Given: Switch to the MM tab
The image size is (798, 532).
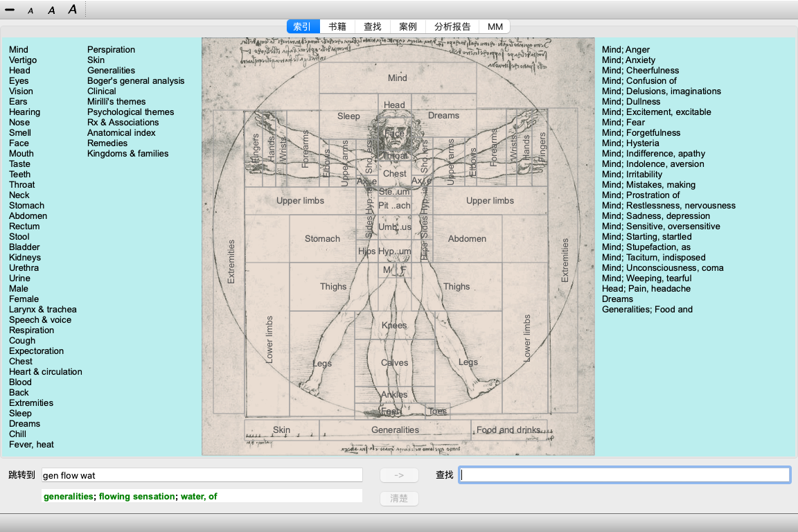Looking at the screenshot, I should pyautogui.click(x=495, y=26).
